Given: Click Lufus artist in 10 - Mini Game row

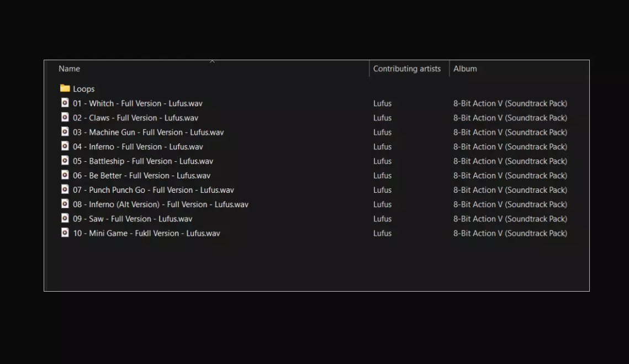Looking at the screenshot, I should tap(382, 233).
